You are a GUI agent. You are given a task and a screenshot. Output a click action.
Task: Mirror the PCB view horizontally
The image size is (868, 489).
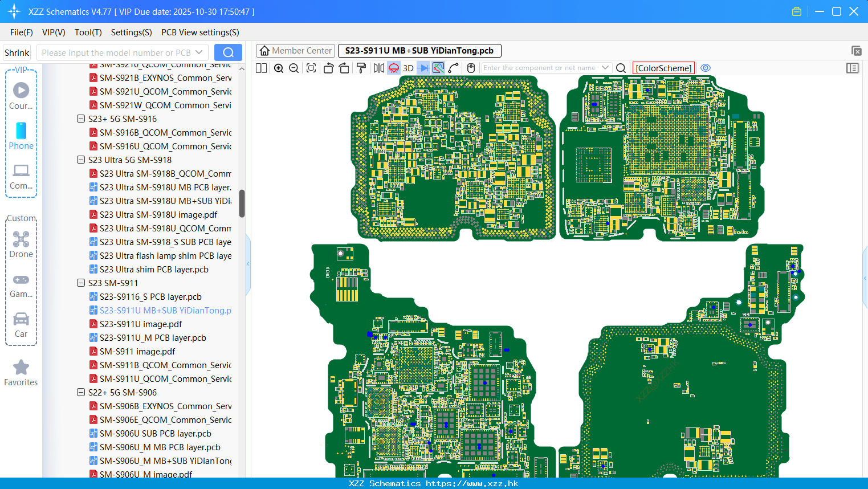(379, 68)
